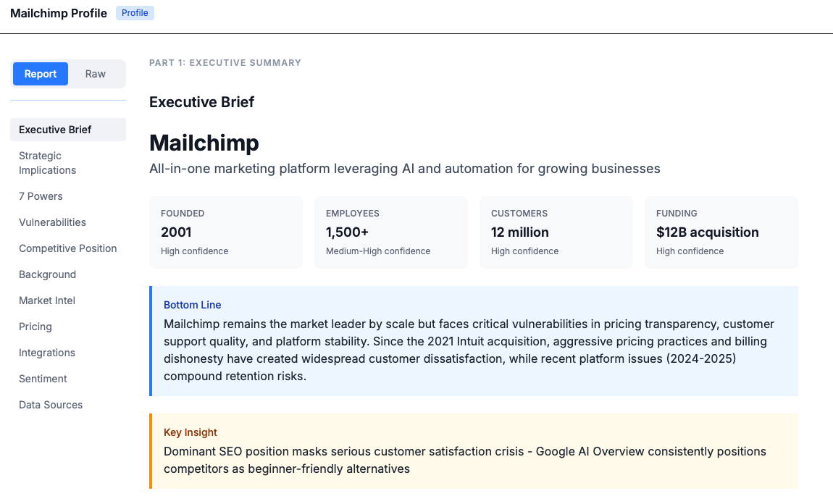
Task: Click the Funding $12B acquisition card
Action: pyautogui.click(x=721, y=232)
